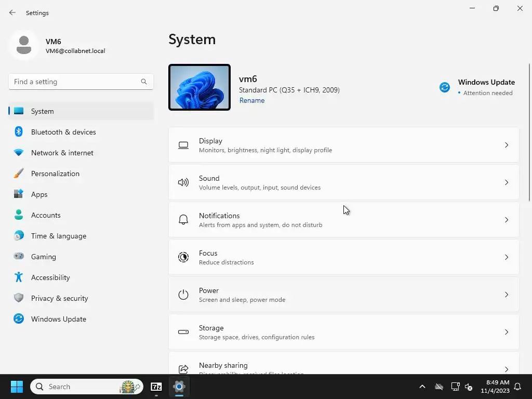Screen dimensions: 532x399
Task: Go to Network & internet section
Action: (x=81, y=153)
